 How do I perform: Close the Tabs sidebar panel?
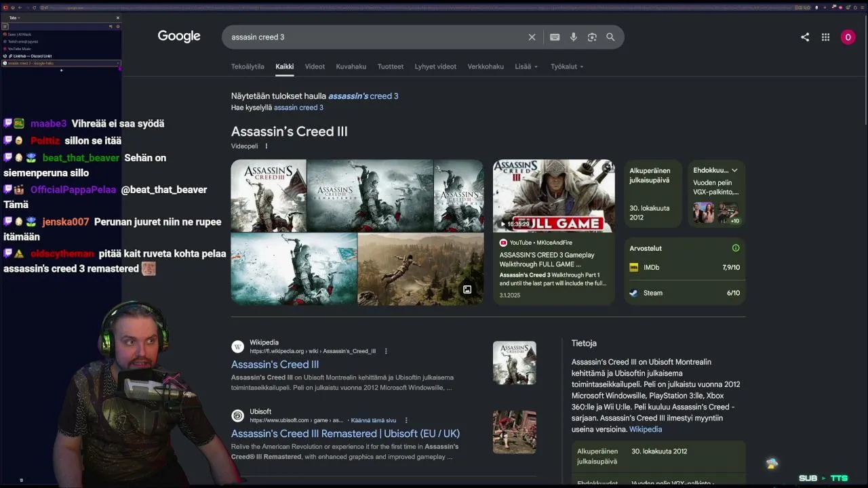point(117,18)
